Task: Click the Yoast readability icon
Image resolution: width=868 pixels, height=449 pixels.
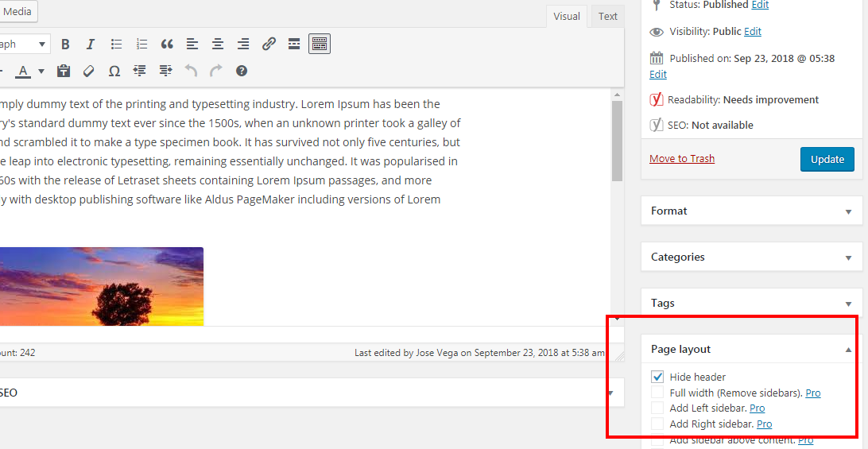Action: [656, 99]
